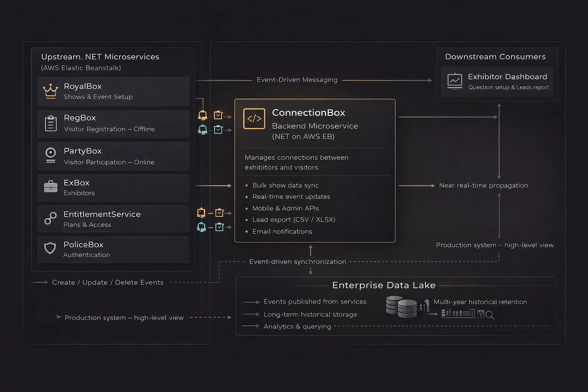Select the RoyalBox crown icon
This screenshot has width=588, height=392.
pos(50,90)
